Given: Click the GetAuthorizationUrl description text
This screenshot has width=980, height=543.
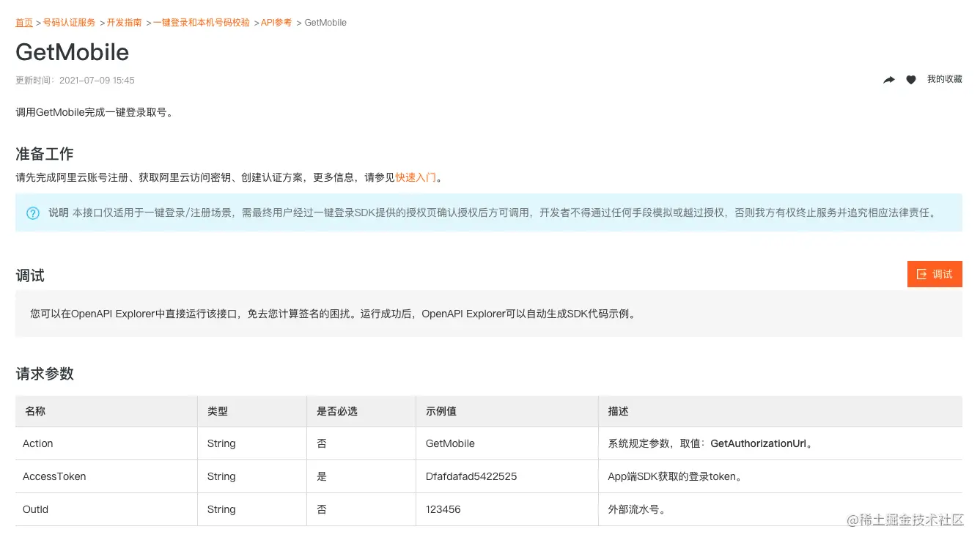Looking at the screenshot, I should pyautogui.click(x=759, y=443).
